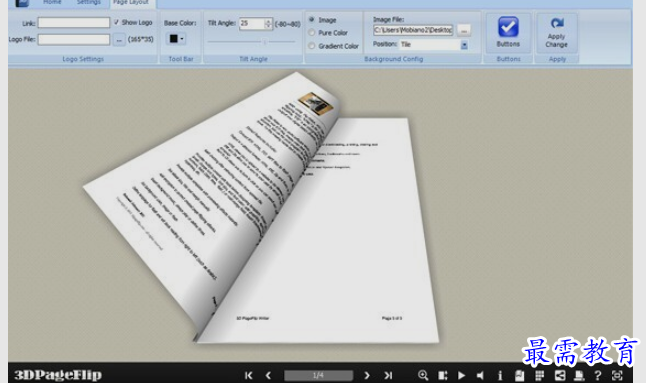This screenshot has height=383, width=646.
Task: Click the Image File path field
Action: click(413, 30)
